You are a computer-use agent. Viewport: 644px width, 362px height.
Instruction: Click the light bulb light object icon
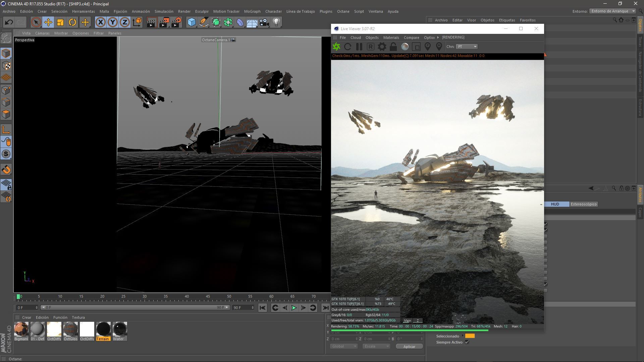pos(276,22)
